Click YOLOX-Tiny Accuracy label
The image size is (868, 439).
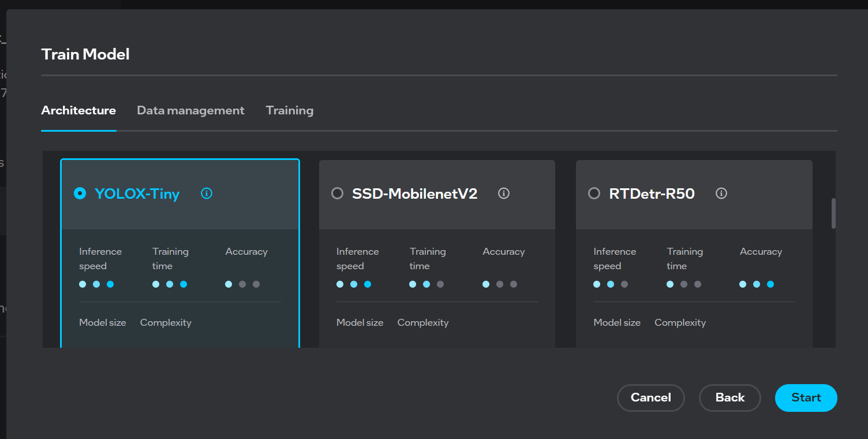246,252
